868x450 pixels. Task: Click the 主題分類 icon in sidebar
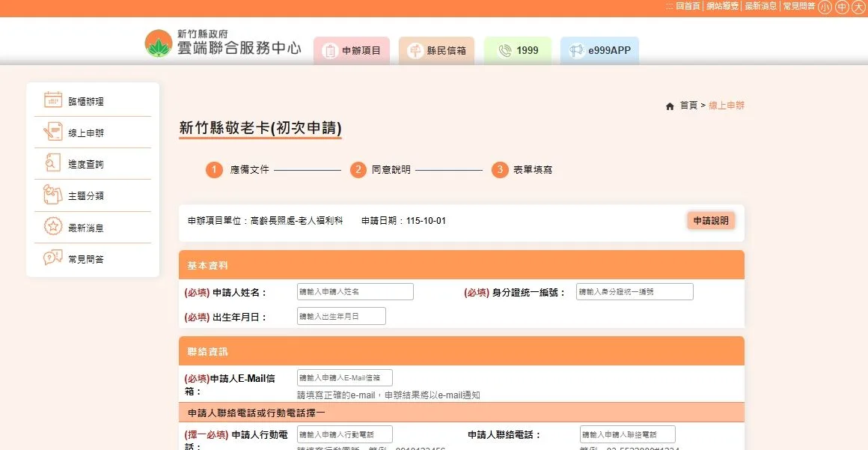click(x=53, y=195)
